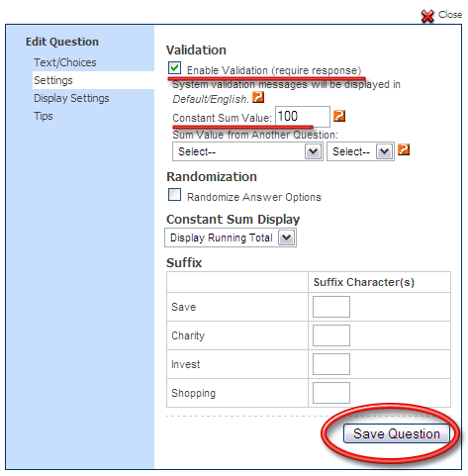Image resolution: width=468 pixels, height=476 pixels.
Task: Open the second Select-- dropdown
Action: coord(360,151)
